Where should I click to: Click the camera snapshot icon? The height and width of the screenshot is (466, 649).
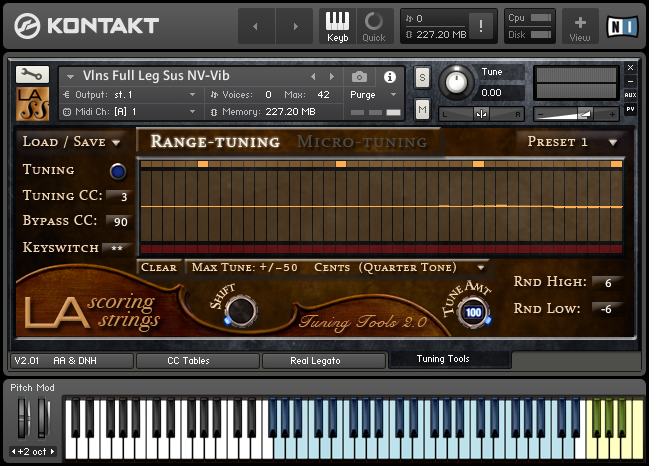[359, 77]
